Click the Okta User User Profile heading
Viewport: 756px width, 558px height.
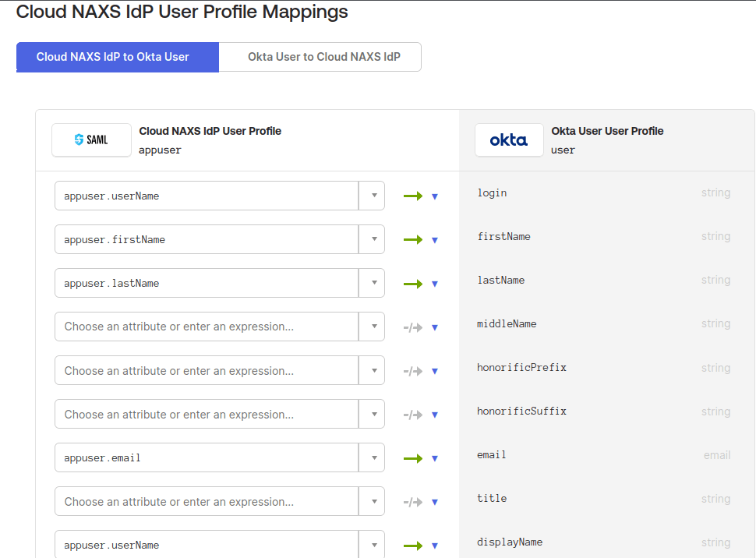point(607,131)
